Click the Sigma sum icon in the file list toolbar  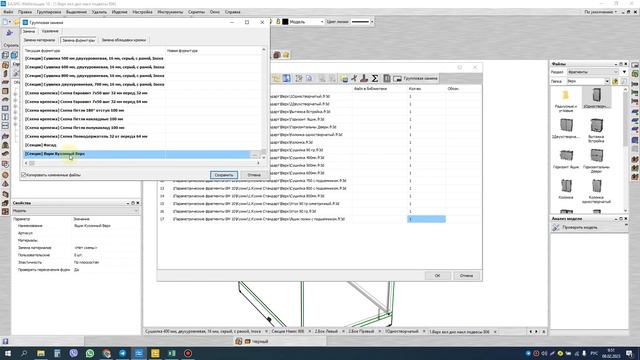point(375,78)
